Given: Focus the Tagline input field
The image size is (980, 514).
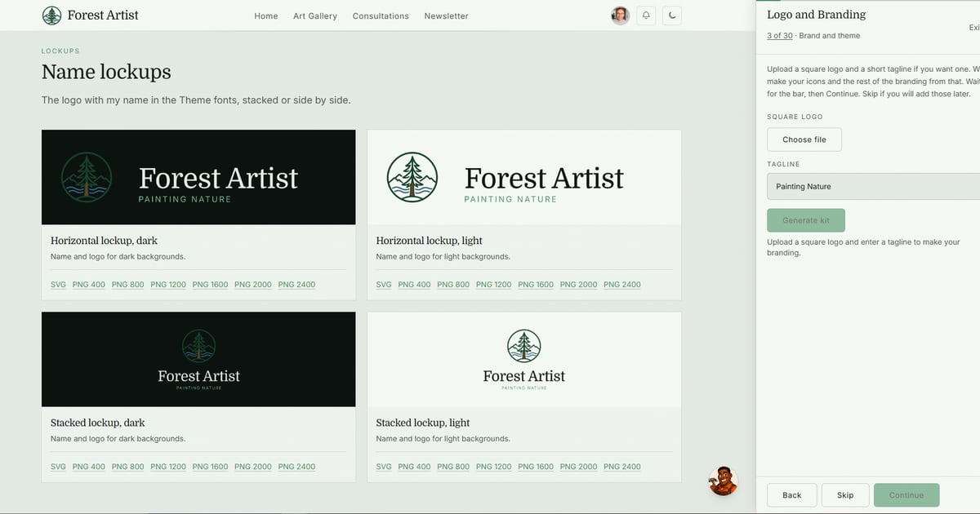Looking at the screenshot, I should click(x=873, y=186).
